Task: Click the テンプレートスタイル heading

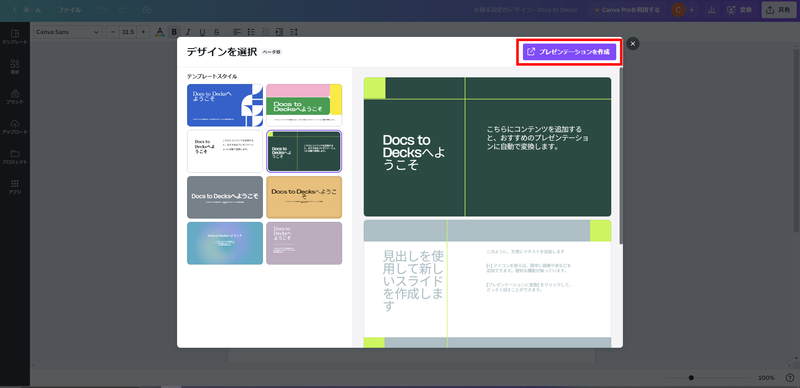Action: click(212, 77)
